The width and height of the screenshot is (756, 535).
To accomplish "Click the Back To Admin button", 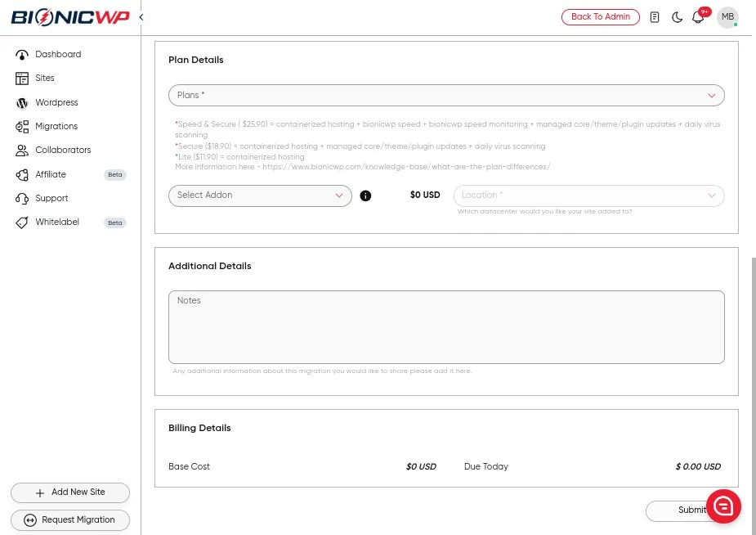I will coord(600,17).
